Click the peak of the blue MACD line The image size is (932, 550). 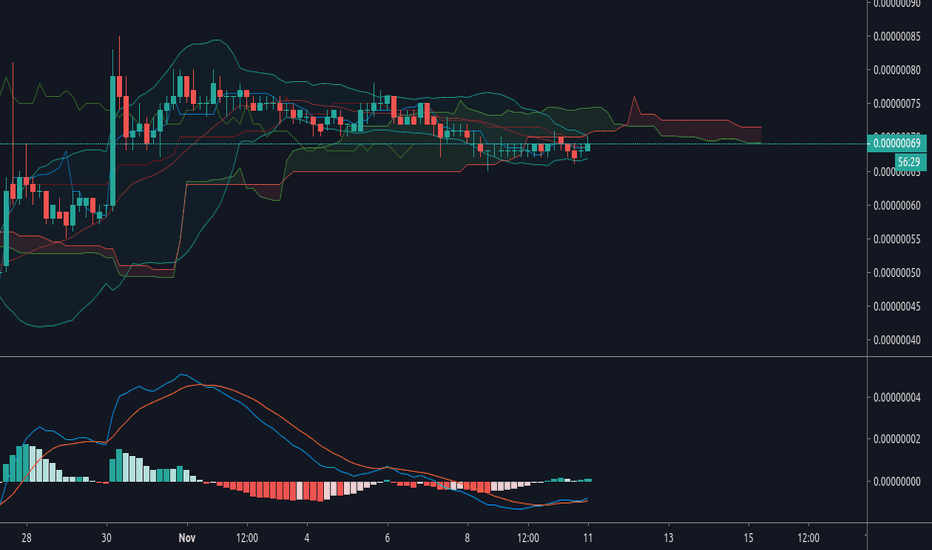[181, 375]
